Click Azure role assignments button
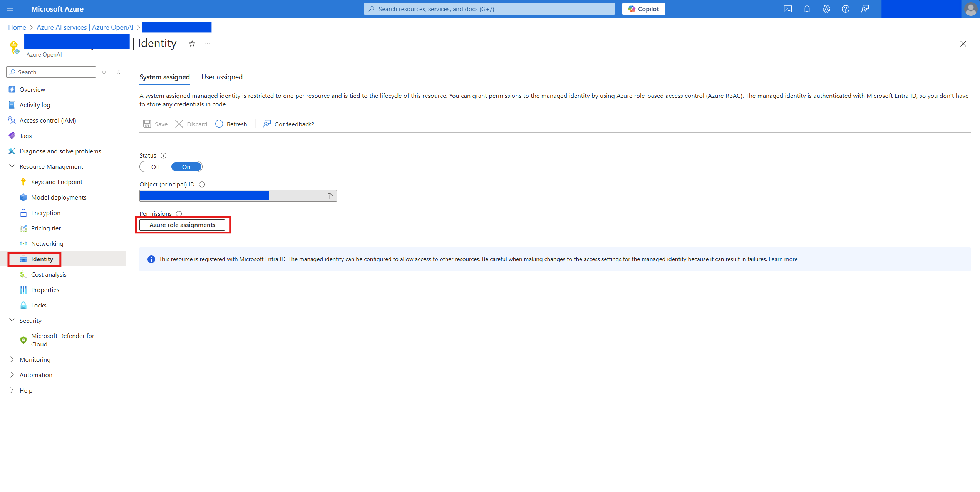 (183, 225)
